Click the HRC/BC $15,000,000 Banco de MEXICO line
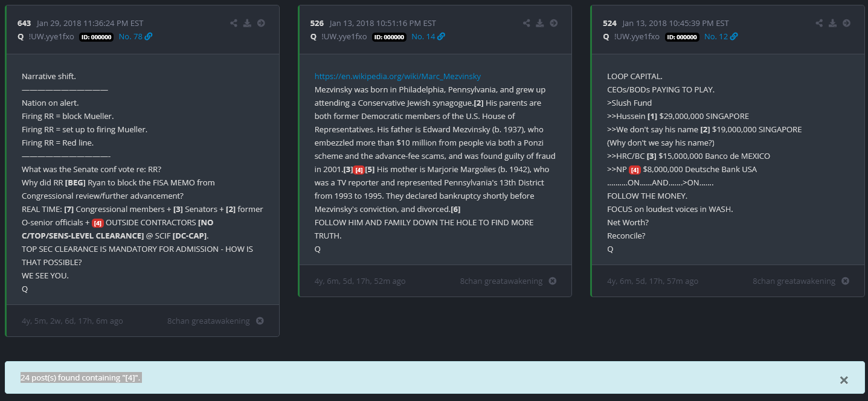This screenshot has width=868, height=401. [689, 156]
